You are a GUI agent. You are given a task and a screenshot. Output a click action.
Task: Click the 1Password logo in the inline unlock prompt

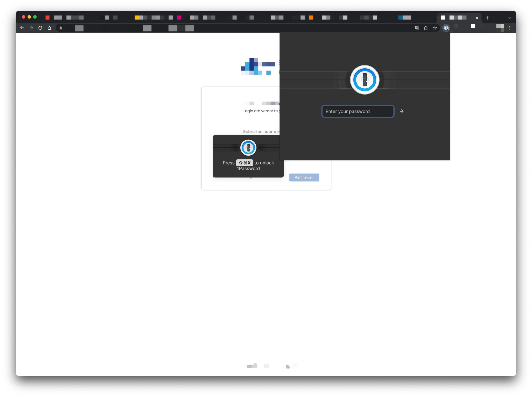point(248,148)
